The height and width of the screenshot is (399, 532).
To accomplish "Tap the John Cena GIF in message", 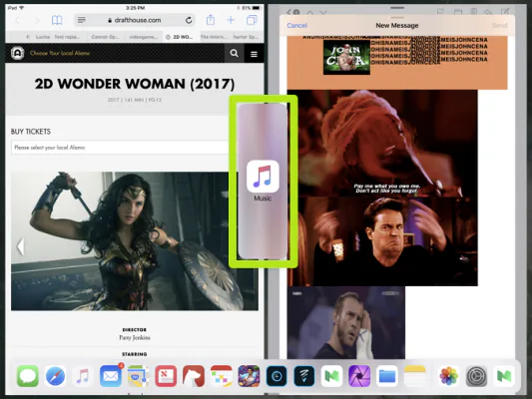I will tap(346, 57).
